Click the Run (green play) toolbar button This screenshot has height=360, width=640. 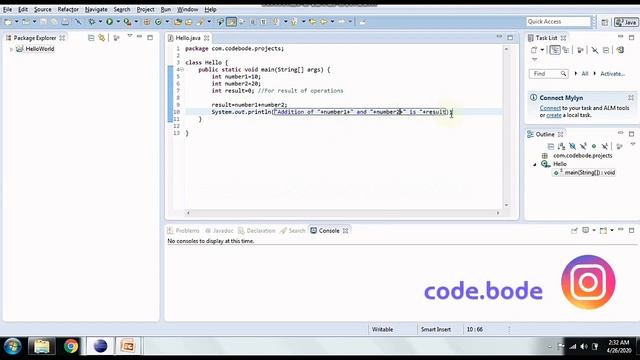(x=109, y=22)
